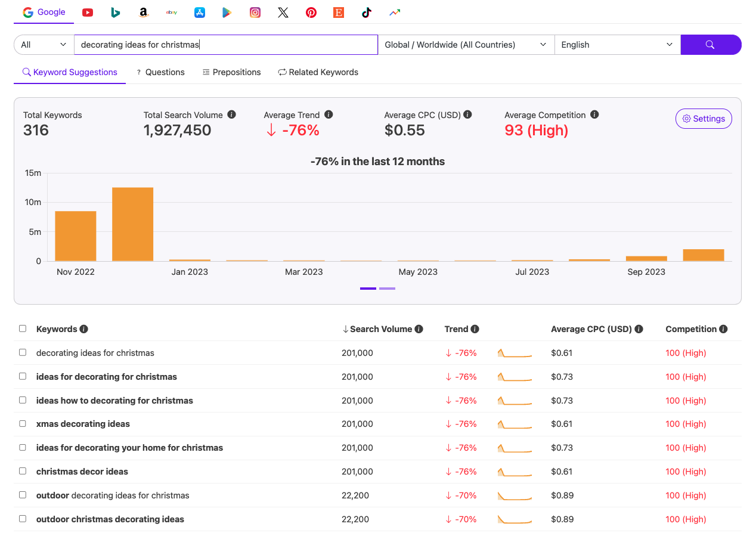756x533 pixels.
Task: Open the 'All' search type dropdown
Action: point(44,45)
